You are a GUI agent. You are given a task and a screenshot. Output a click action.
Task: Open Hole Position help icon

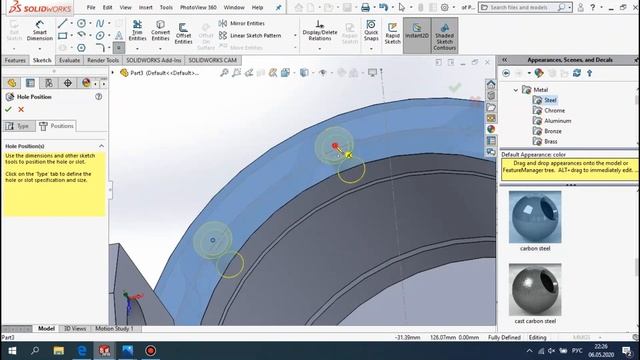[x=98, y=97]
